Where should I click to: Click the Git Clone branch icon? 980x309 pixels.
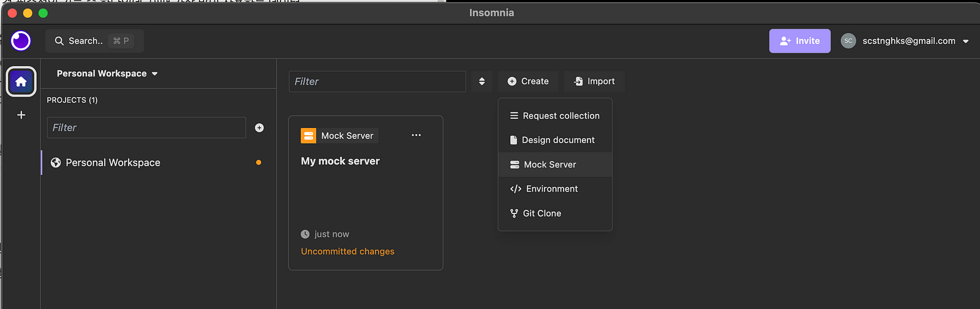514,214
